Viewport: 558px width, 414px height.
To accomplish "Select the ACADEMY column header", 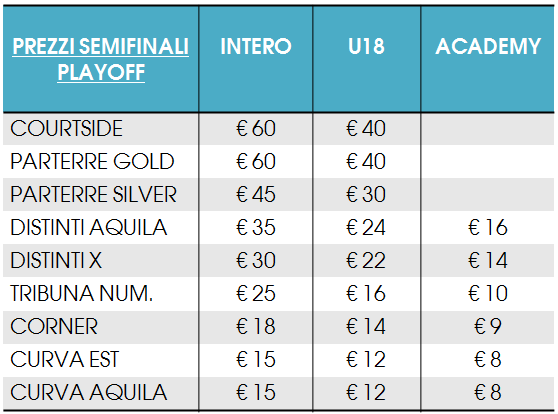I will click(488, 46).
